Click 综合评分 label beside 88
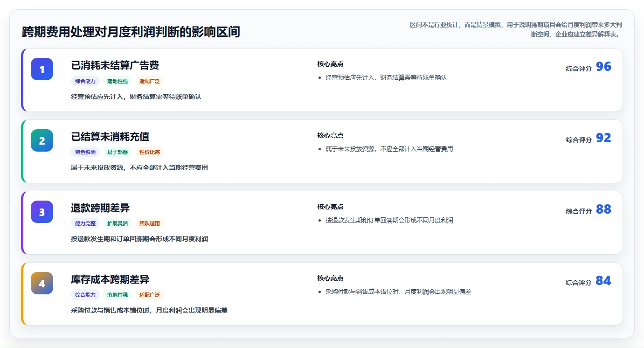Viewport: 644px width, 348px height. [x=579, y=211]
